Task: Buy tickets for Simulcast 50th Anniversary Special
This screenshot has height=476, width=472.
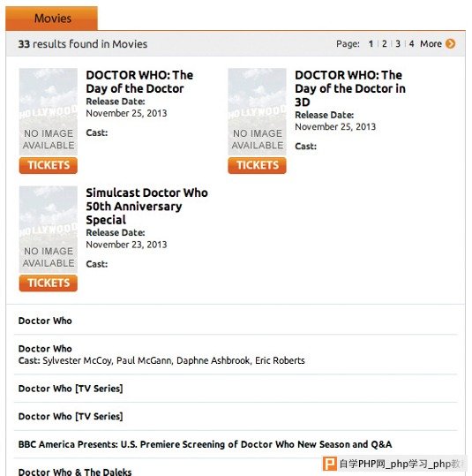Action: tap(49, 283)
